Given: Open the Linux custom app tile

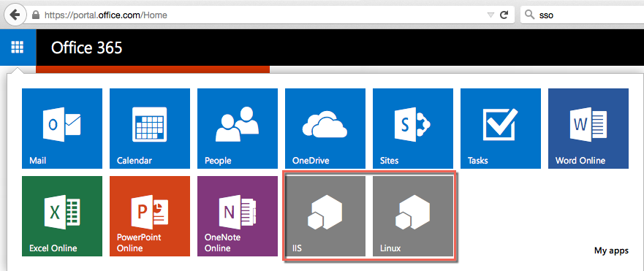Looking at the screenshot, I should tap(413, 216).
